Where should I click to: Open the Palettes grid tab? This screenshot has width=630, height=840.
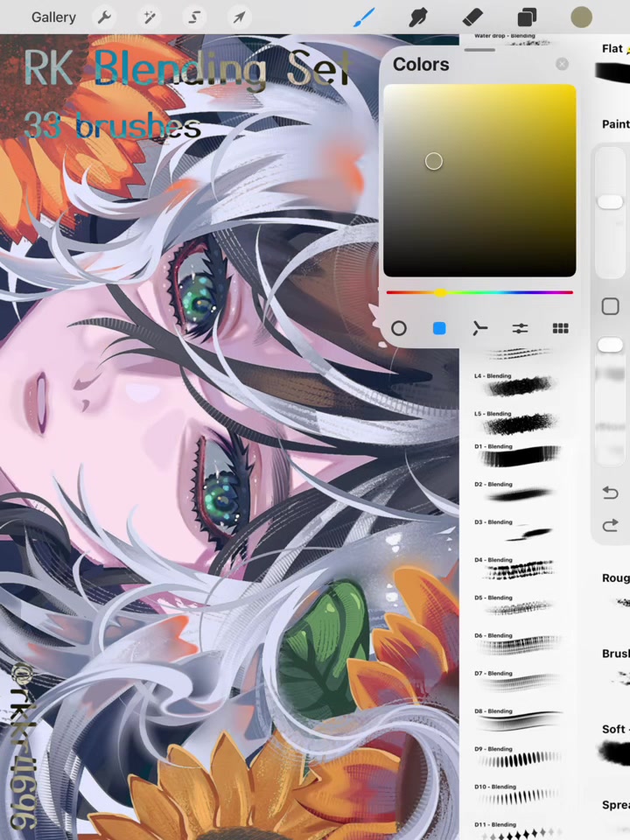[x=560, y=328]
